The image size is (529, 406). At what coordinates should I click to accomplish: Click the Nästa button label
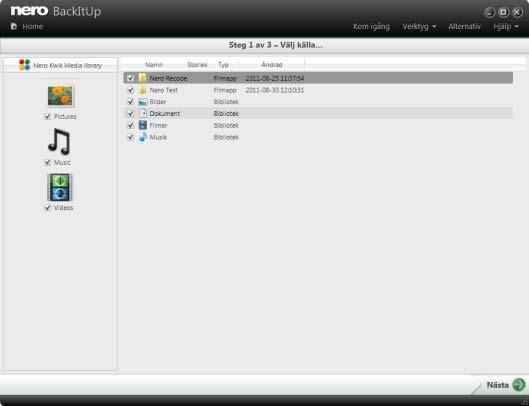[x=497, y=385]
